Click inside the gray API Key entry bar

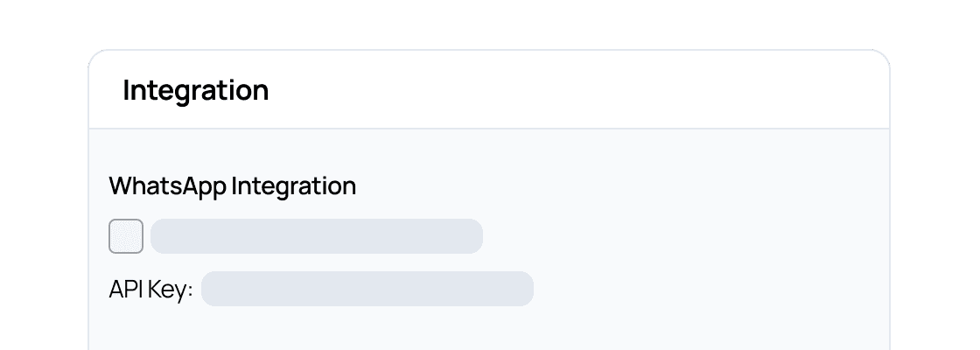[x=367, y=290]
